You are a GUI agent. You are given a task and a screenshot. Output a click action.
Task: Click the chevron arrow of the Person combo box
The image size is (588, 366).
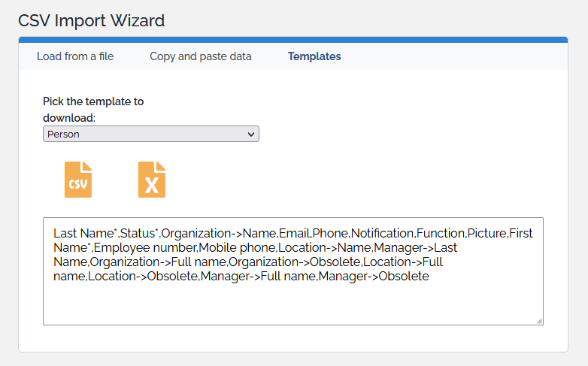[x=251, y=134]
